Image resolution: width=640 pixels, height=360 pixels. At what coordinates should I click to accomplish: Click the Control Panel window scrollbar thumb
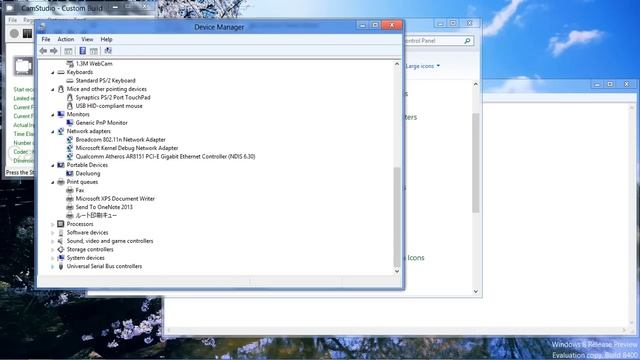point(476,163)
